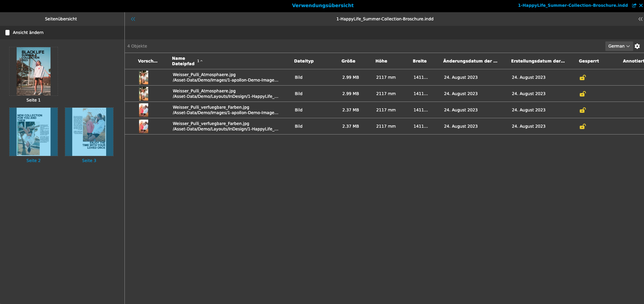Click the lock icon for Weisser_Pulli_Atmosphaere.jpg in the Layouts path
The image size is (644, 304).
click(x=583, y=94)
